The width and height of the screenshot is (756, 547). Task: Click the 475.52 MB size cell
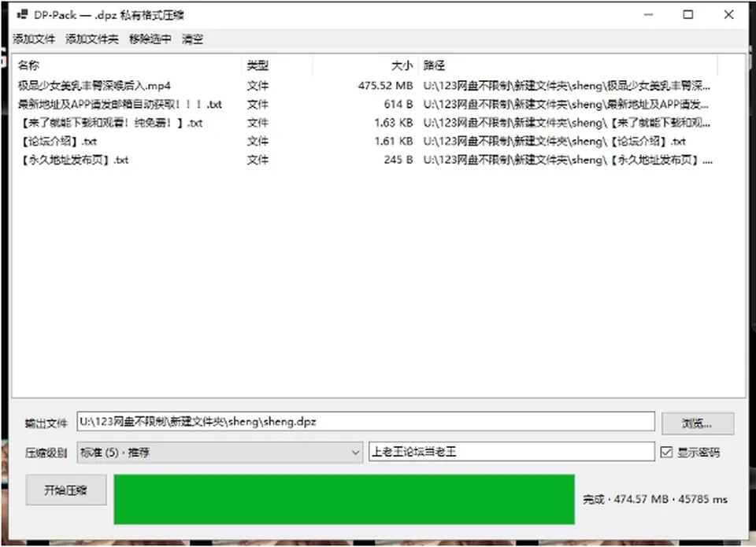pos(385,86)
